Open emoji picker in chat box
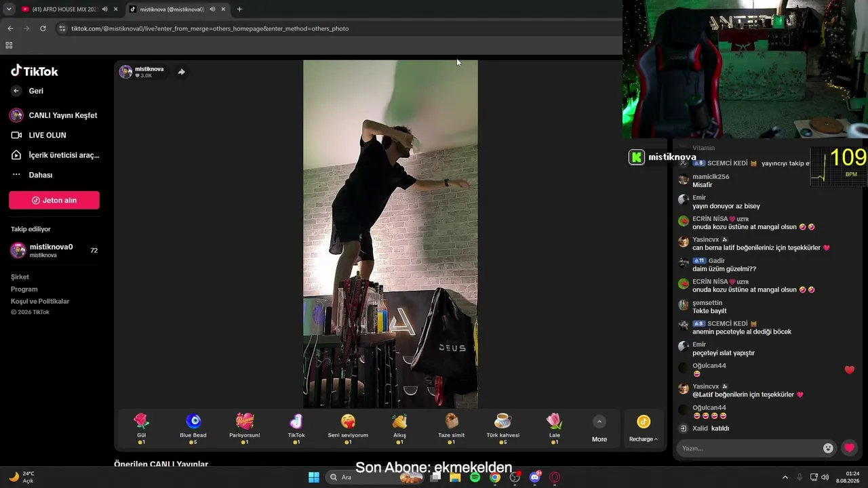The image size is (868, 488). click(x=828, y=448)
